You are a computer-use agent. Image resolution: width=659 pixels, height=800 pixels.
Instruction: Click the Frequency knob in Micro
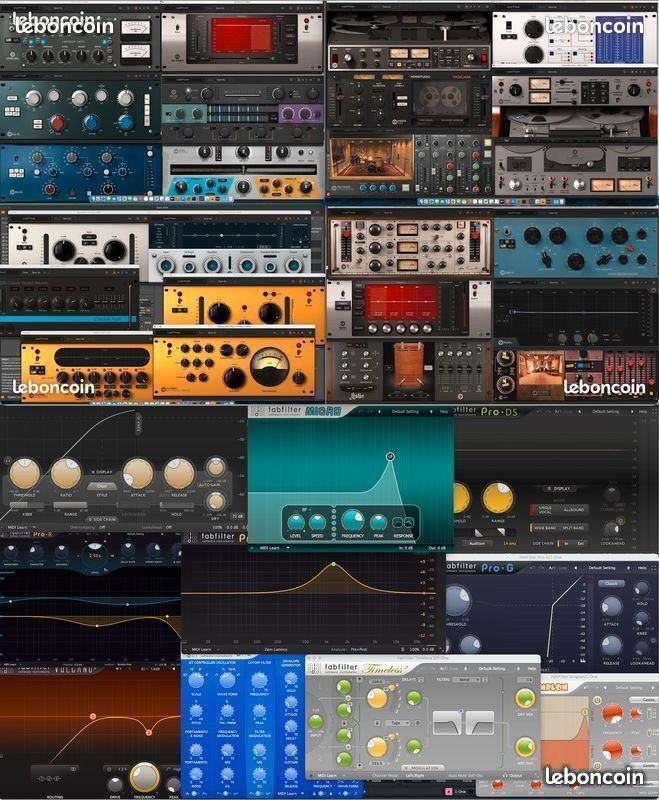pos(352,520)
